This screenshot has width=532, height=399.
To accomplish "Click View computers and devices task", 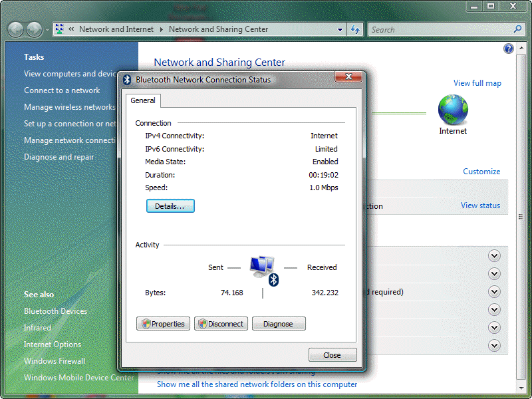I will click(x=70, y=74).
